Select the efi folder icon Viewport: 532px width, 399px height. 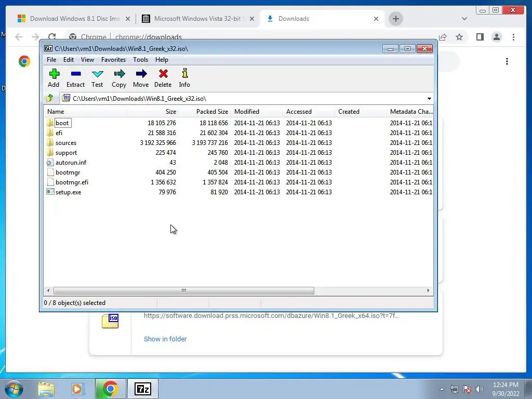click(x=50, y=132)
